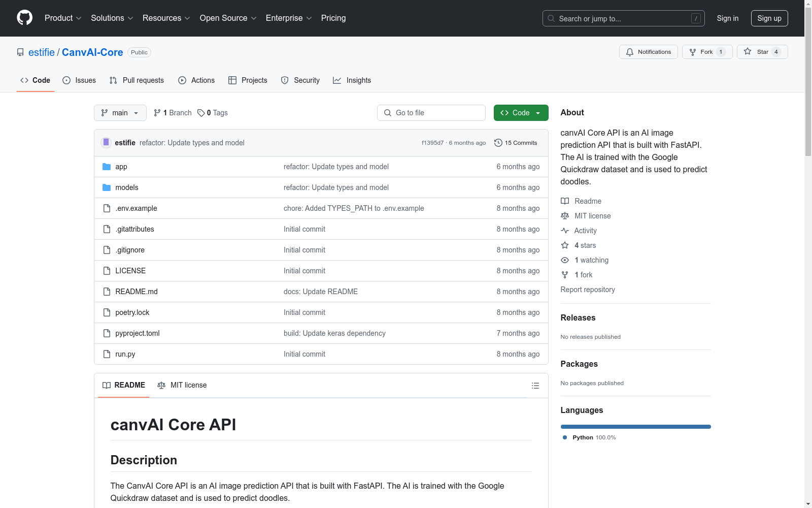
Task: Click the Readme book icon in About
Action: (x=565, y=201)
